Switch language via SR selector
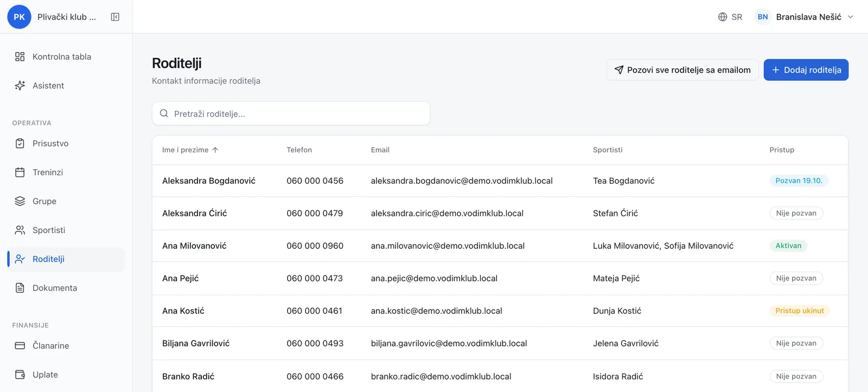The height and width of the screenshot is (392, 868). pyautogui.click(x=730, y=17)
